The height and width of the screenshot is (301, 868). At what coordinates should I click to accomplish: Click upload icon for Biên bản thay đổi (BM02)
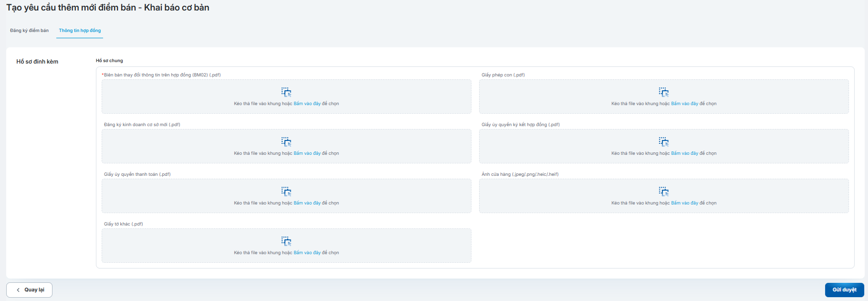coord(286,92)
